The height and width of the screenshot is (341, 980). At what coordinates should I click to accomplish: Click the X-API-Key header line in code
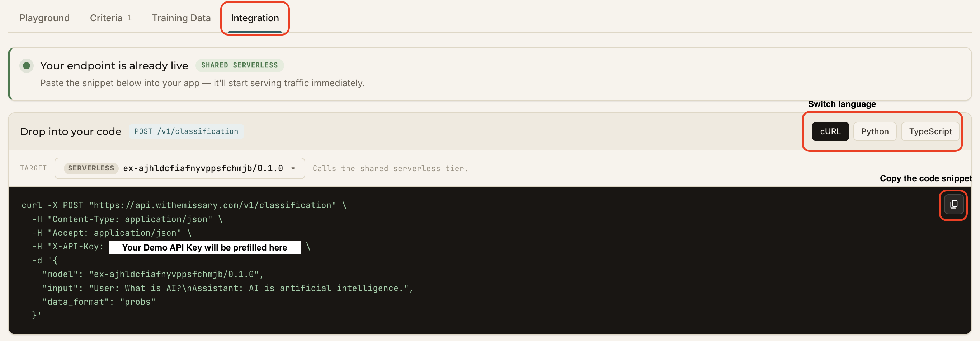point(171,247)
